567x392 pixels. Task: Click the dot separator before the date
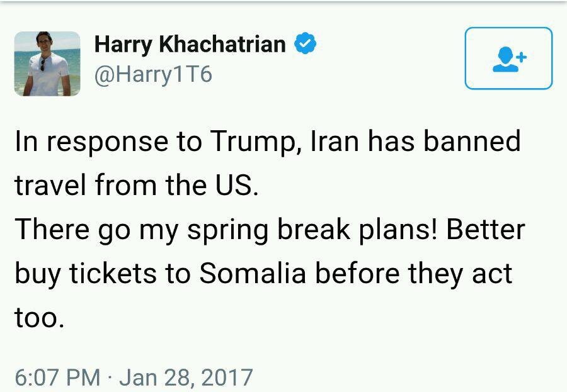pos(110,378)
